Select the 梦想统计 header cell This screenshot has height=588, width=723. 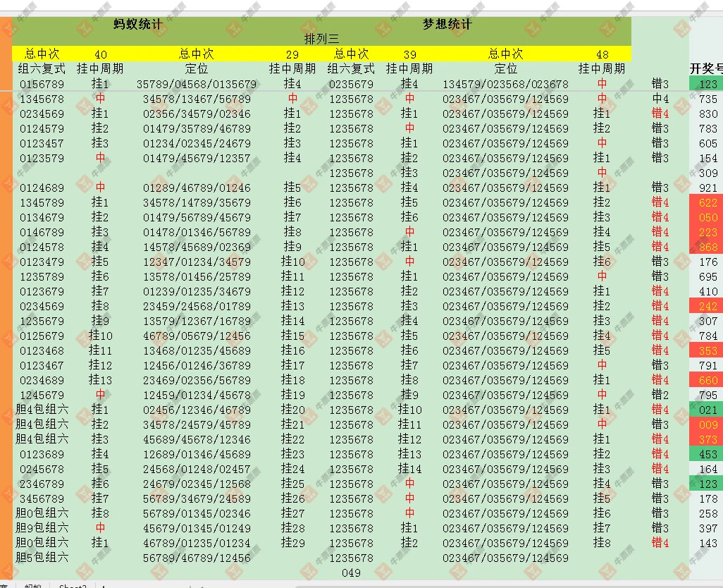pos(447,25)
